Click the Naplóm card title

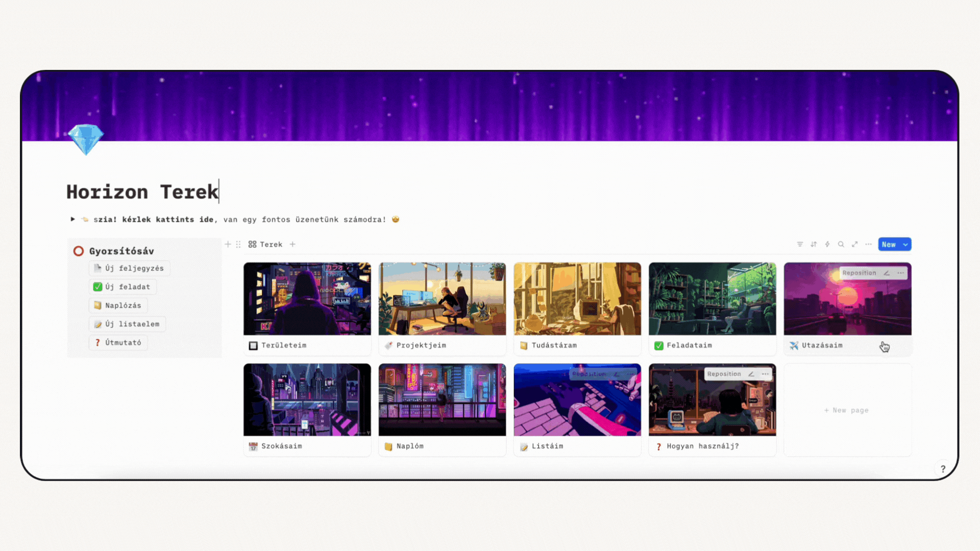[x=410, y=446]
